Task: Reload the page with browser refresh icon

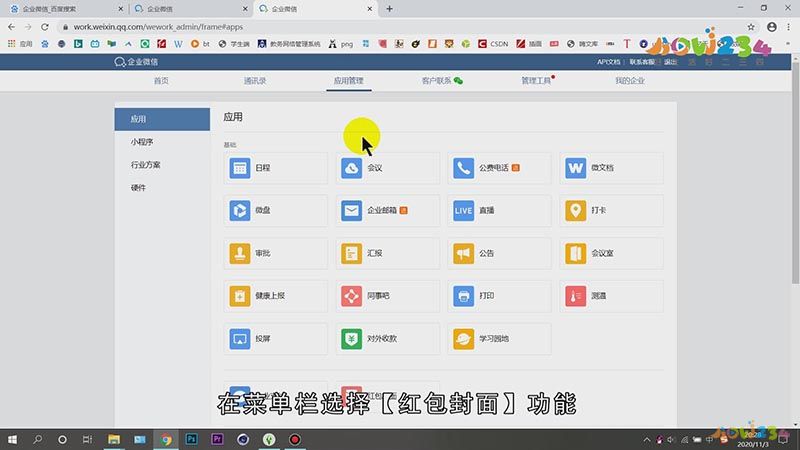Action: point(45,27)
